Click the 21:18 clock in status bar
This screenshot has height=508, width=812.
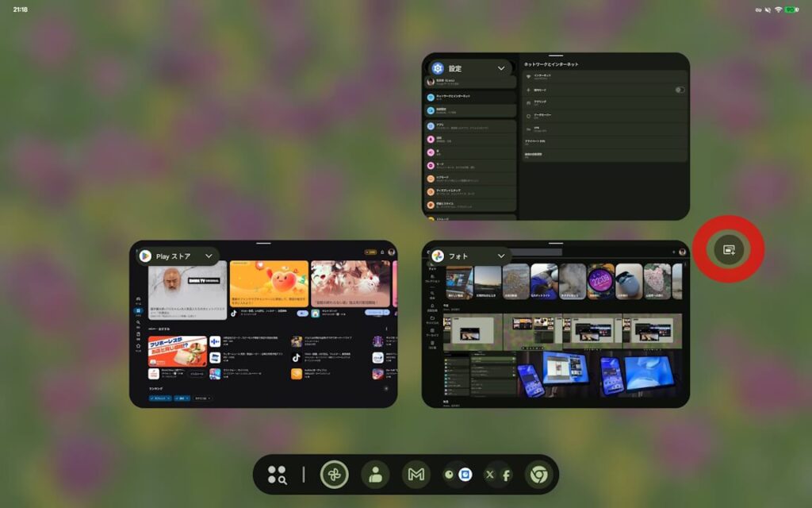[x=21, y=9]
